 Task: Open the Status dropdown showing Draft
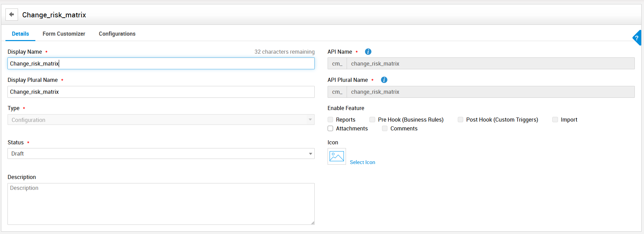pos(161,154)
